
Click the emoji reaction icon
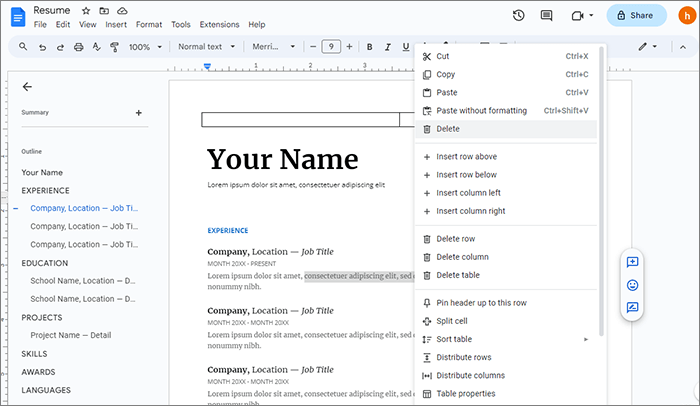(x=632, y=285)
